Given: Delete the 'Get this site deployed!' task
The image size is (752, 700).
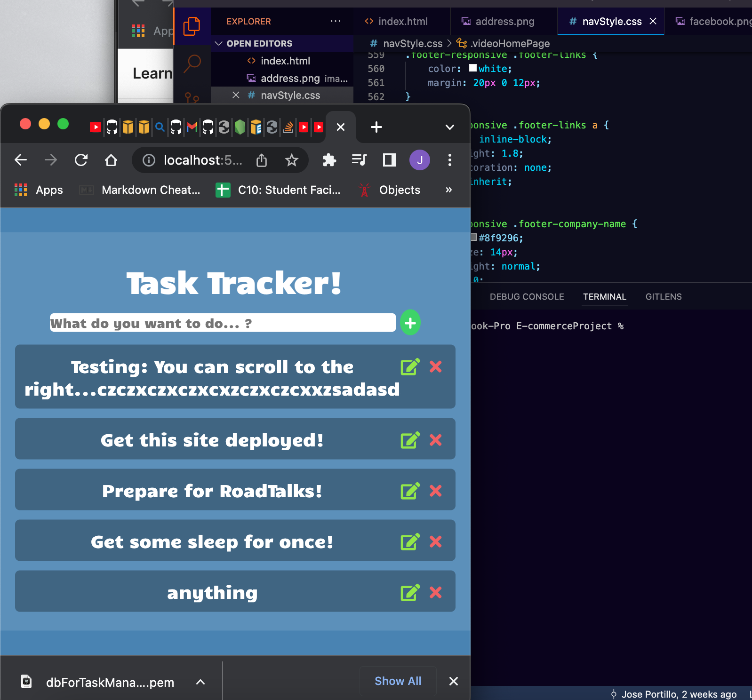Looking at the screenshot, I should tap(436, 440).
